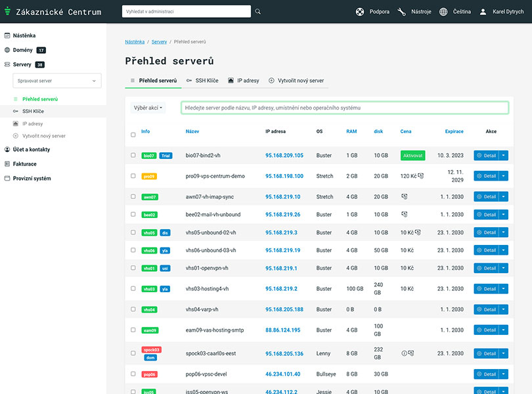Click the Čeština language globe icon
The width and height of the screenshot is (532, 394).
tap(444, 12)
